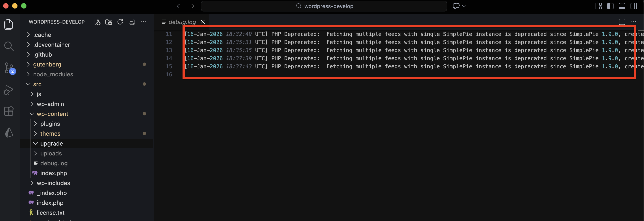Select the debug.log editor tab
This screenshot has height=221, width=644.
click(182, 22)
